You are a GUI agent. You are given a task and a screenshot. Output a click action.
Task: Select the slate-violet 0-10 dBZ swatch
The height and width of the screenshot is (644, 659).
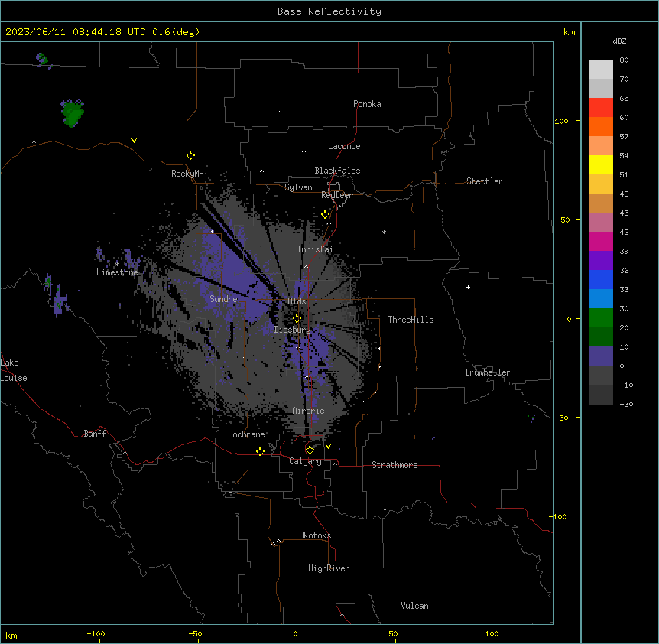point(601,356)
